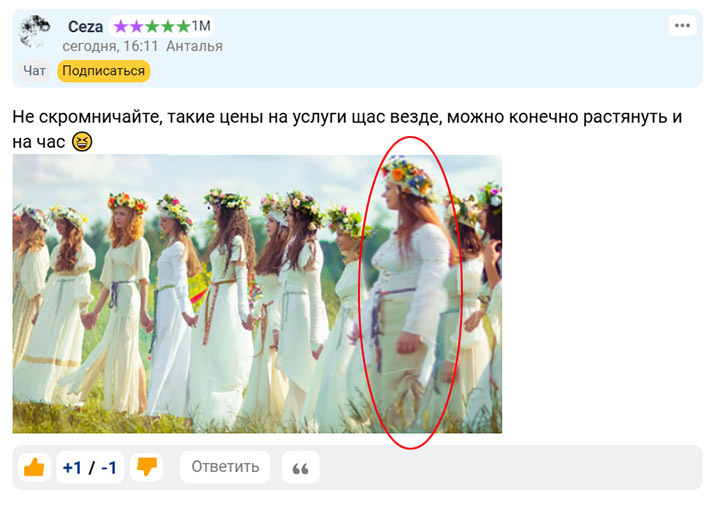Open Чат with the user
This screenshot has width=709, height=506.
[35, 71]
